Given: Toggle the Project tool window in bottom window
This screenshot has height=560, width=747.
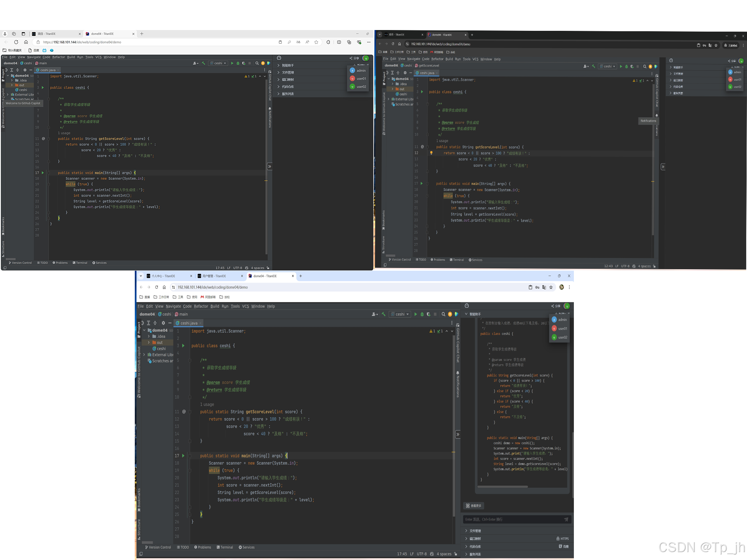Looking at the screenshot, I should click(139, 329).
